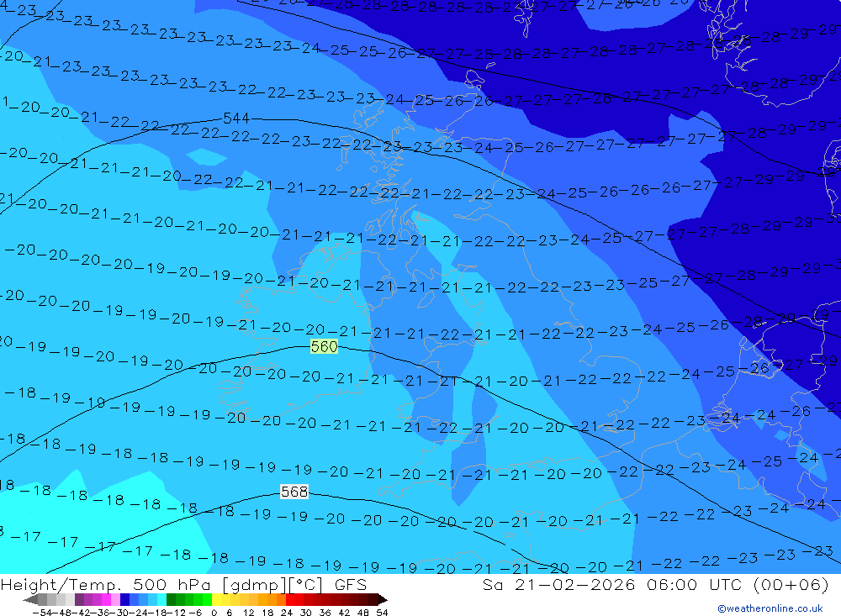The height and width of the screenshot is (616, 841).
Task: Select the darkest green legend swatch near -12
Action: click(x=171, y=600)
